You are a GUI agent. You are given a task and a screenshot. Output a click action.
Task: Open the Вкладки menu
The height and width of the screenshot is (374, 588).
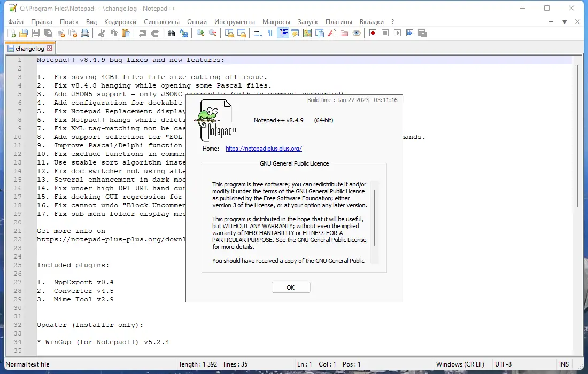(x=372, y=22)
